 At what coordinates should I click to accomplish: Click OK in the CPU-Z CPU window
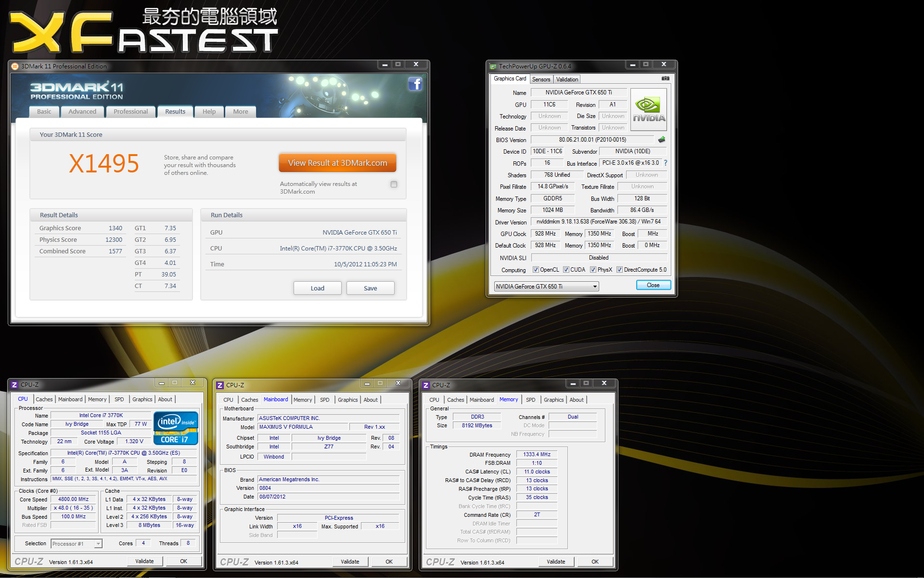(x=183, y=561)
